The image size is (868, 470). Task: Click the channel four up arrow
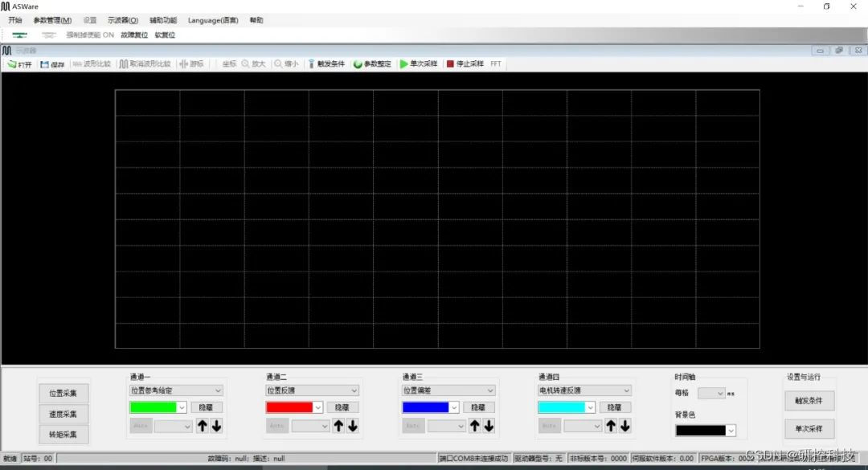pyautogui.click(x=611, y=426)
